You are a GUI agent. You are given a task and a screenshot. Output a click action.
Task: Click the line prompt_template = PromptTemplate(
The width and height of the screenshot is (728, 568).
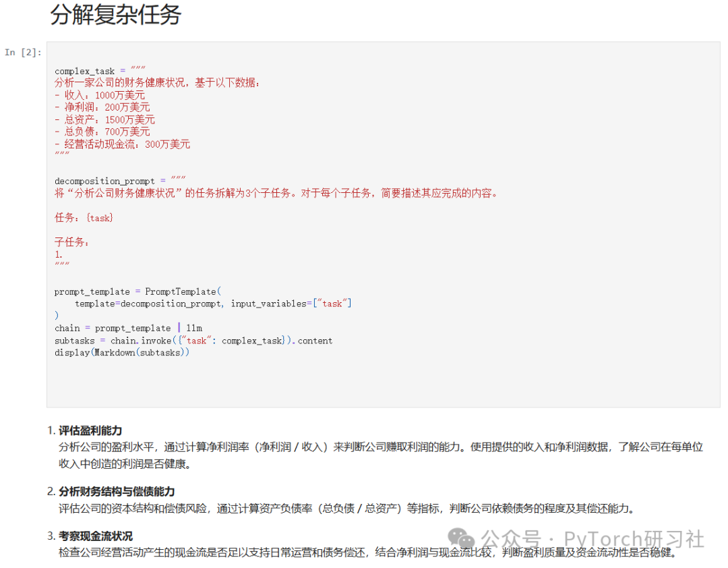click(x=138, y=291)
